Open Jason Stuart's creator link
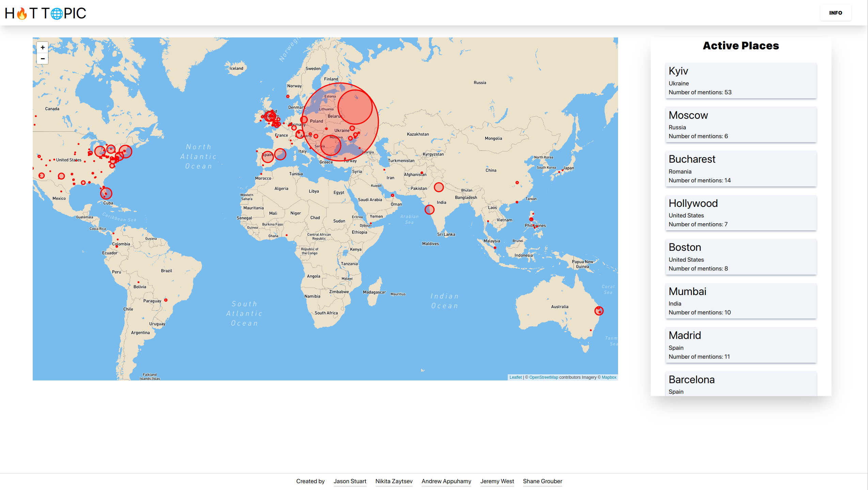The height and width of the screenshot is (490, 868). click(350, 481)
